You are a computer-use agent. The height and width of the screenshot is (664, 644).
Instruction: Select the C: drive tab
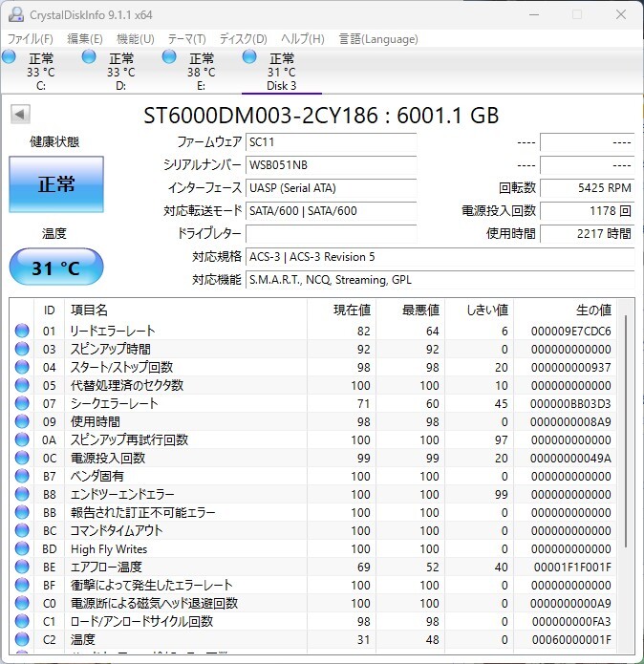click(41, 72)
